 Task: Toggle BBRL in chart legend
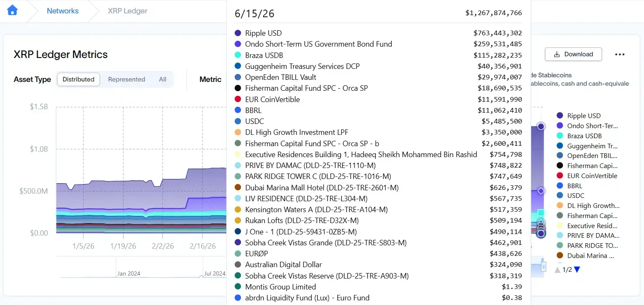point(569,186)
